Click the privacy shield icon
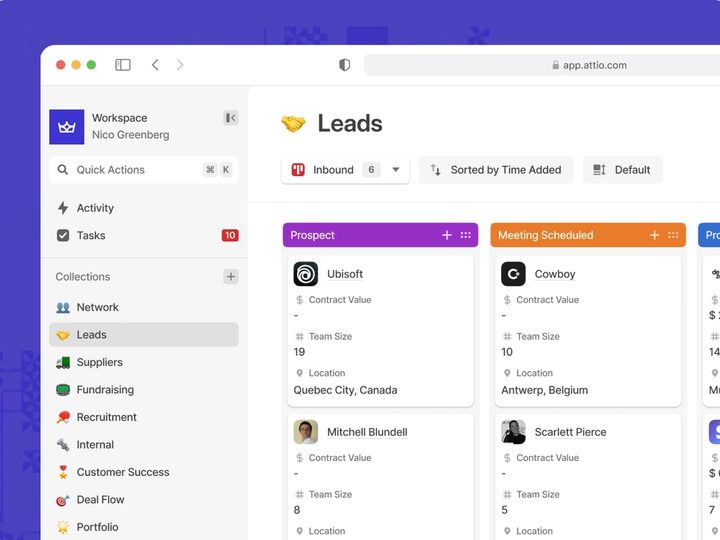The width and height of the screenshot is (720, 540). (344, 65)
